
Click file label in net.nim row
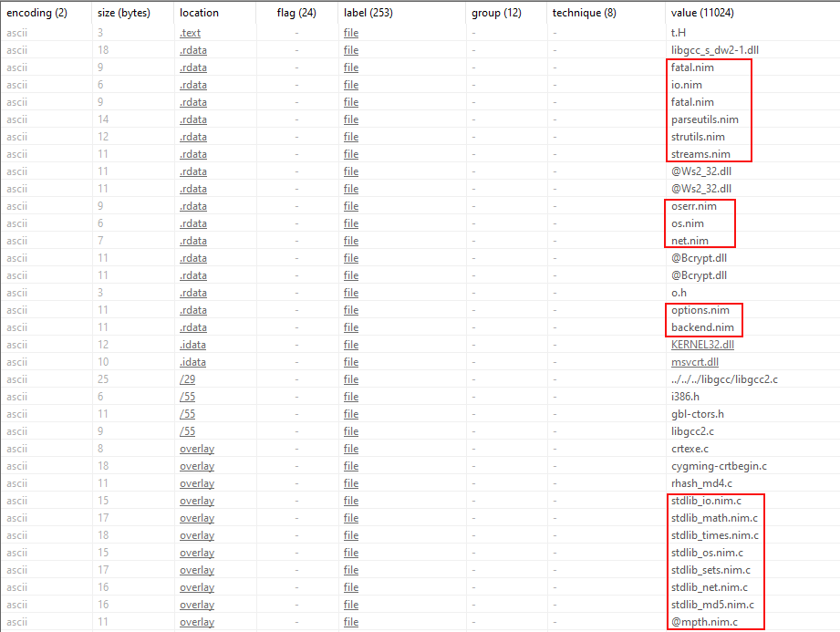351,241
